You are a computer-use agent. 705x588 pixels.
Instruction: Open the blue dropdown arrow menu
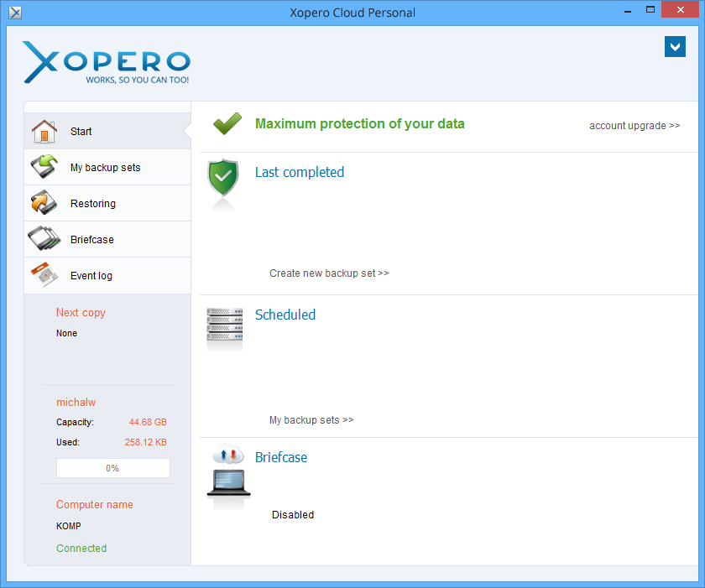click(675, 47)
